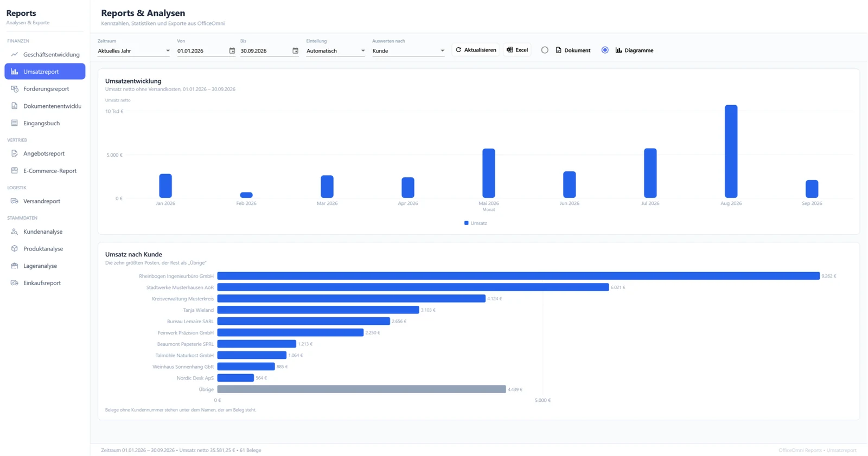The height and width of the screenshot is (456, 868).
Task: Click the grey Übrige bar
Action: pyautogui.click(x=362, y=389)
